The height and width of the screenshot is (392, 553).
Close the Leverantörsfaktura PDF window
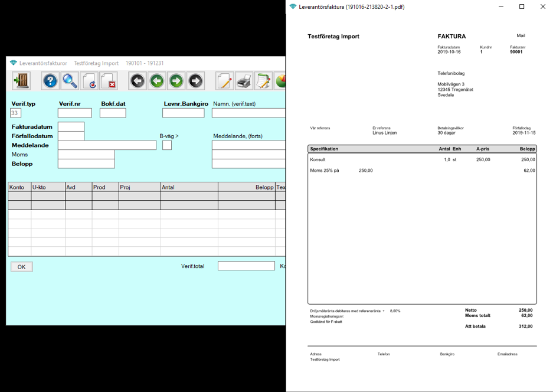[x=543, y=6]
